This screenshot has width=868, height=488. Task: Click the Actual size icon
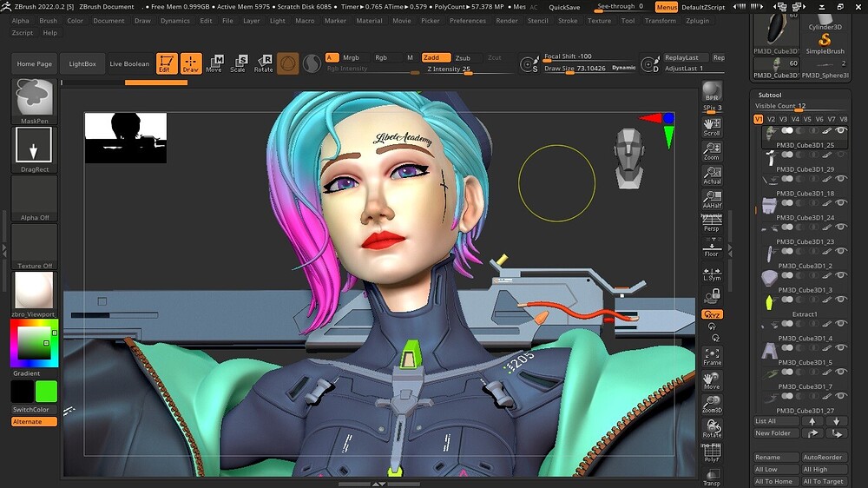tap(712, 175)
